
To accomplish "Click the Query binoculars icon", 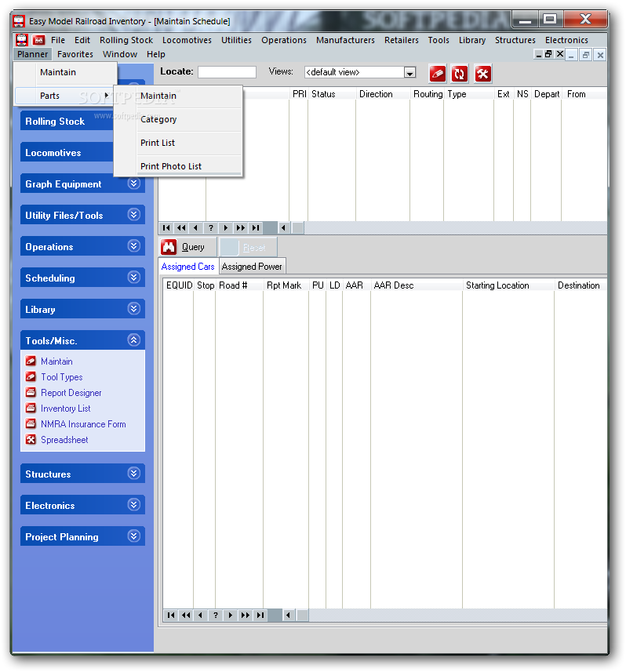I will (x=169, y=247).
